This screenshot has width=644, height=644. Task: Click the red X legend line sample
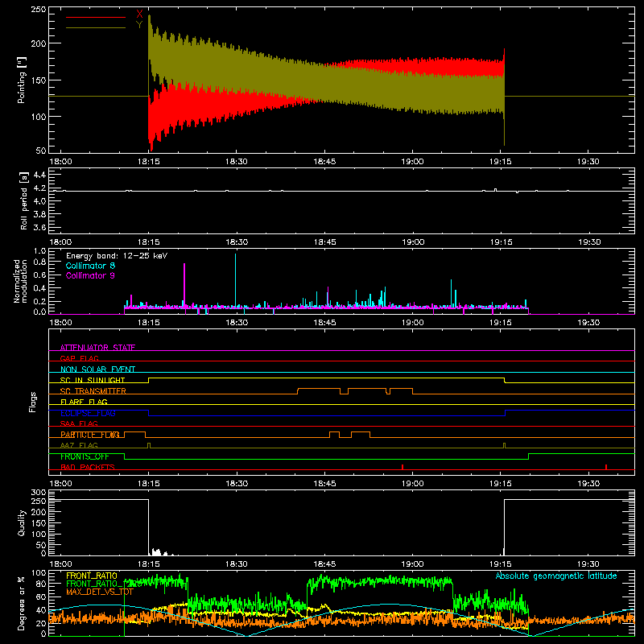[96, 17]
